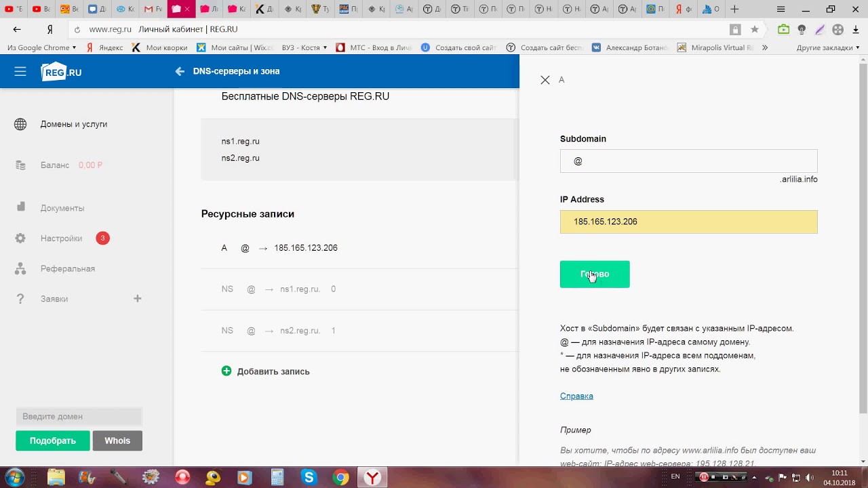Open Skype from the taskbar

(x=309, y=477)
